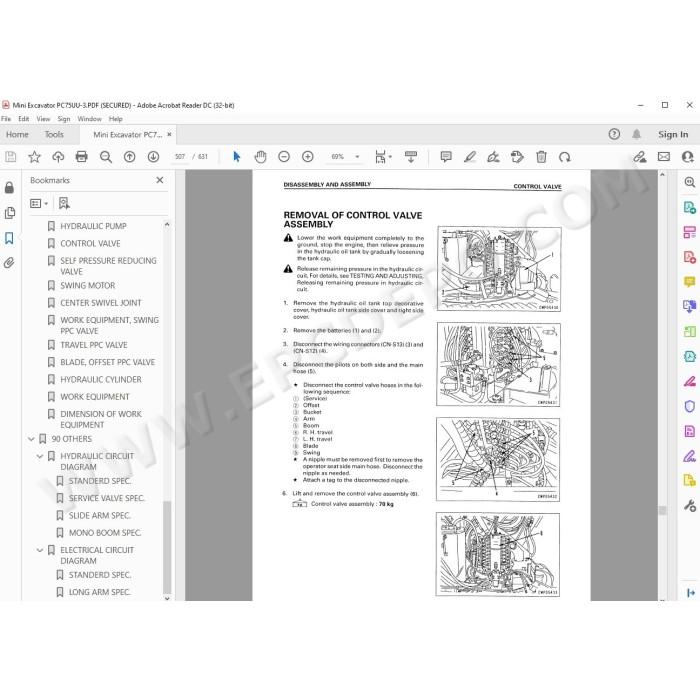Screen dimensions: 700x700
Task: Open the Window menu
Action: tap(89, 119)
